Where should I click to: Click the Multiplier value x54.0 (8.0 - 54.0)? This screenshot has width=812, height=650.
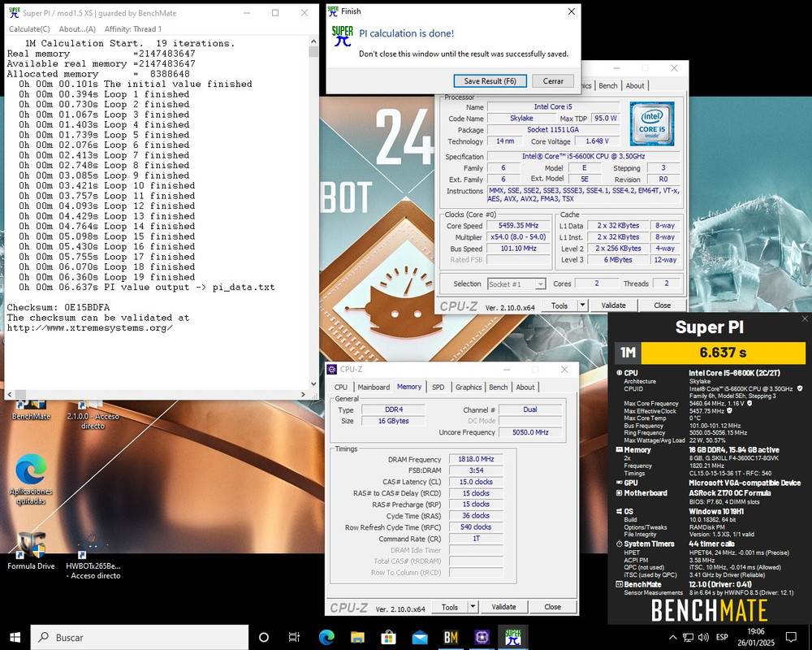point(518,237)
